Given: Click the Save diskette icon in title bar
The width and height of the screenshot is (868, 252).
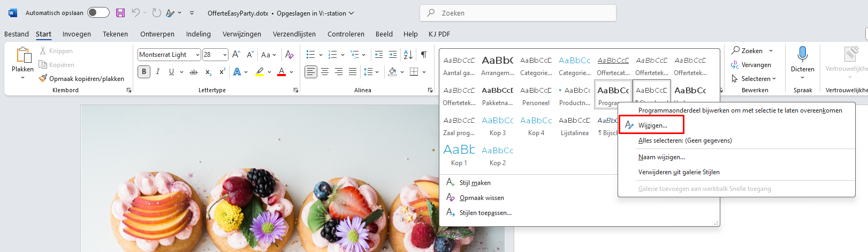Looking at the screenshot, I should tap(120, 13).
